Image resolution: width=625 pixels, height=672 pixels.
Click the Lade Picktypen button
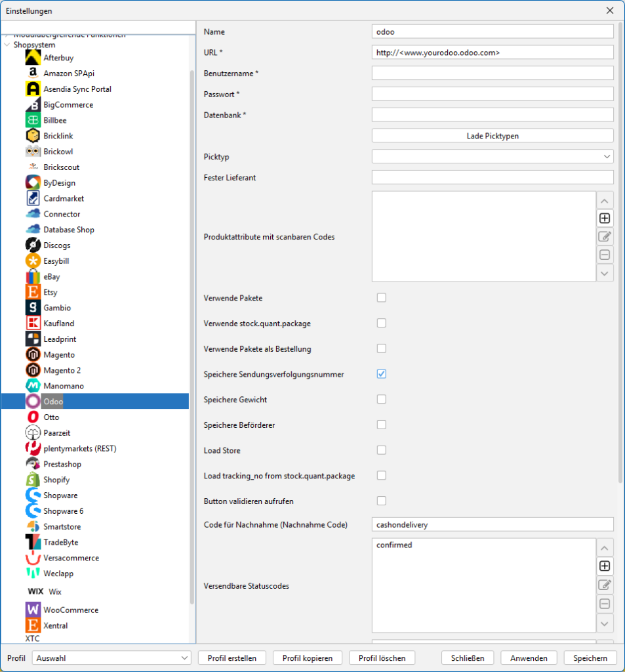point(492,136)
